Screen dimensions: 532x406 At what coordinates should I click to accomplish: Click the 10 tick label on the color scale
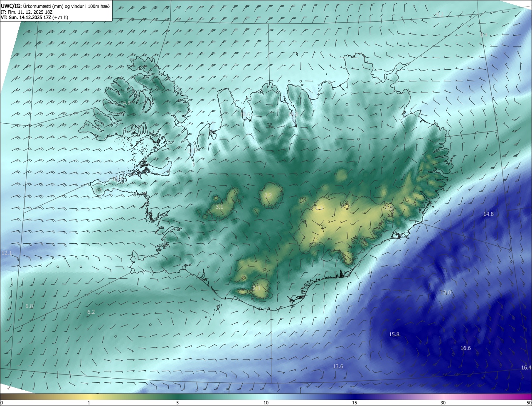click(266, 403)
